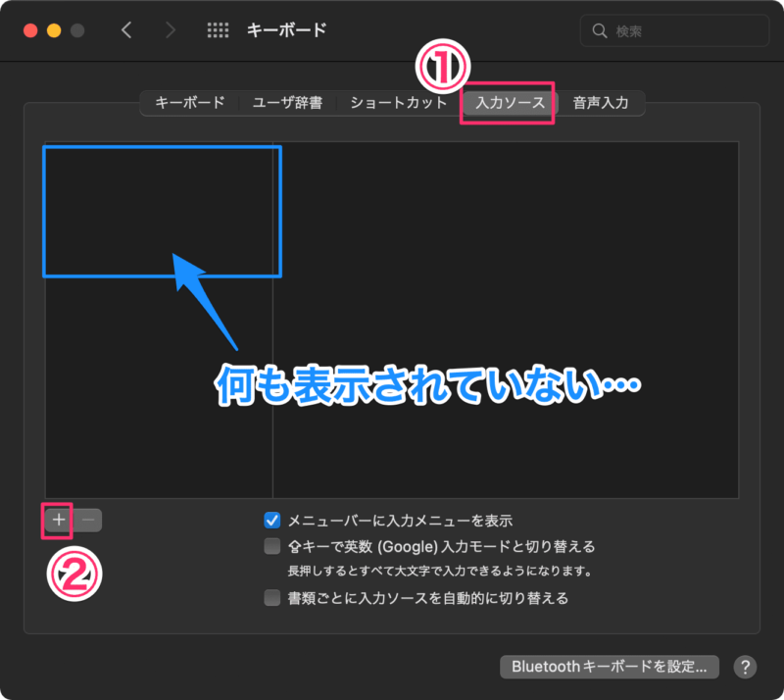Open Bluetoothキーボードを設定 dialog
Screen dimensions: 784x700
(x=608, y=667)
